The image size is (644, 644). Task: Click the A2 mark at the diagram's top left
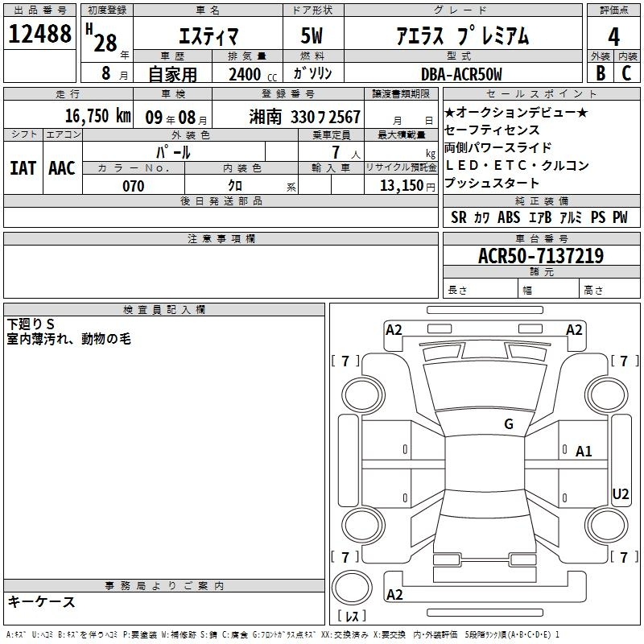click(x=394, y=330)
